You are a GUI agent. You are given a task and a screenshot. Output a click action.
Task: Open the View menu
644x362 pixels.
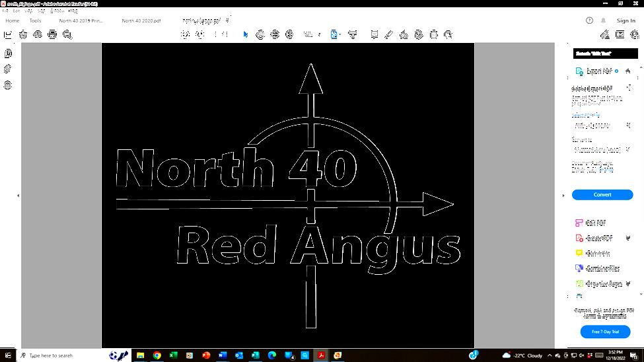28,11
